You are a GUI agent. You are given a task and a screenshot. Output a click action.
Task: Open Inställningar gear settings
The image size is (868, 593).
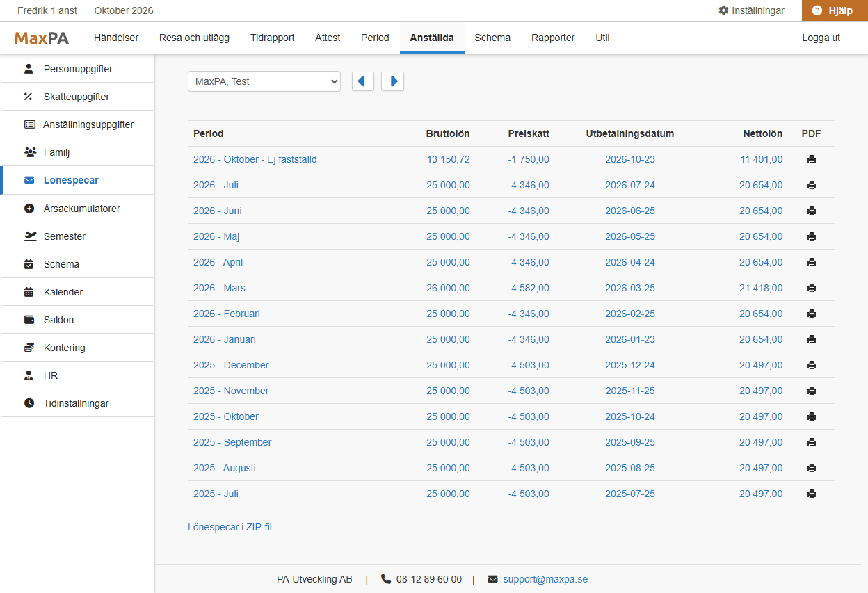[751, 10]
